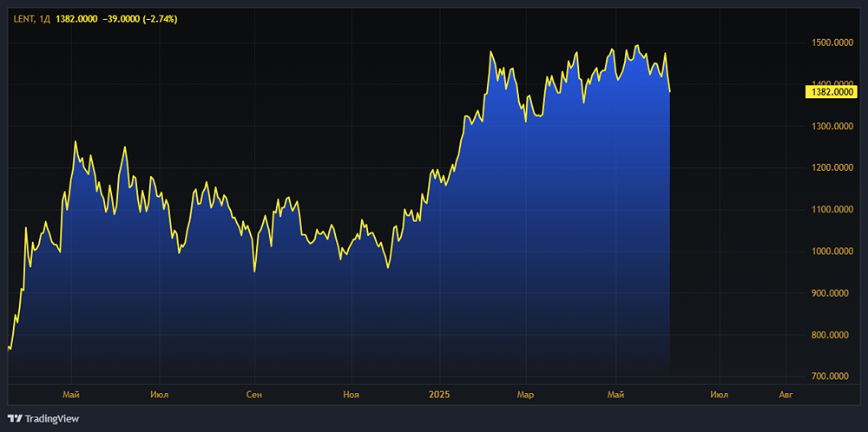Screen dimensions: 868x432
Task: Click the Ноя month label on time axis
Action: (352, 395)
